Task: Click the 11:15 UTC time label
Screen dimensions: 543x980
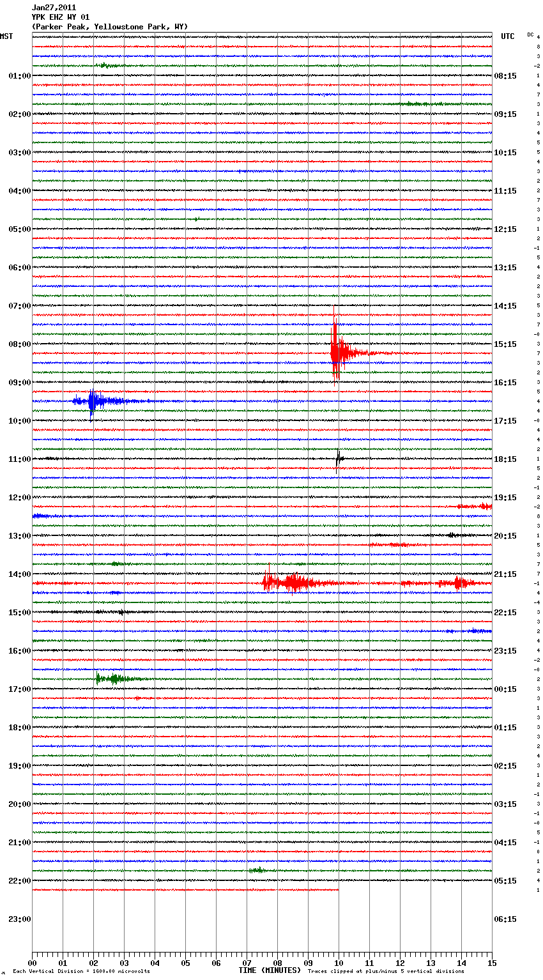Action: pyautogui.click(x=505, y=191)
